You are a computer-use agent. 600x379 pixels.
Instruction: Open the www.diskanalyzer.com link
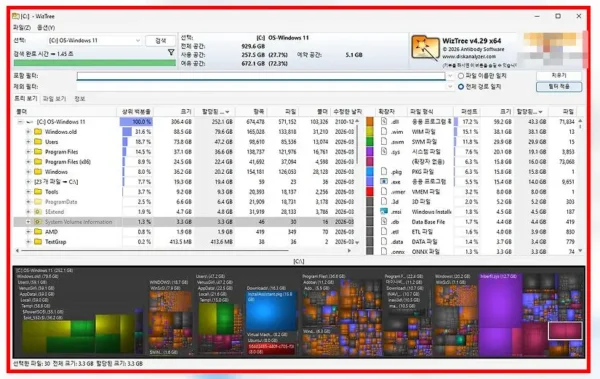click(469, 56)
